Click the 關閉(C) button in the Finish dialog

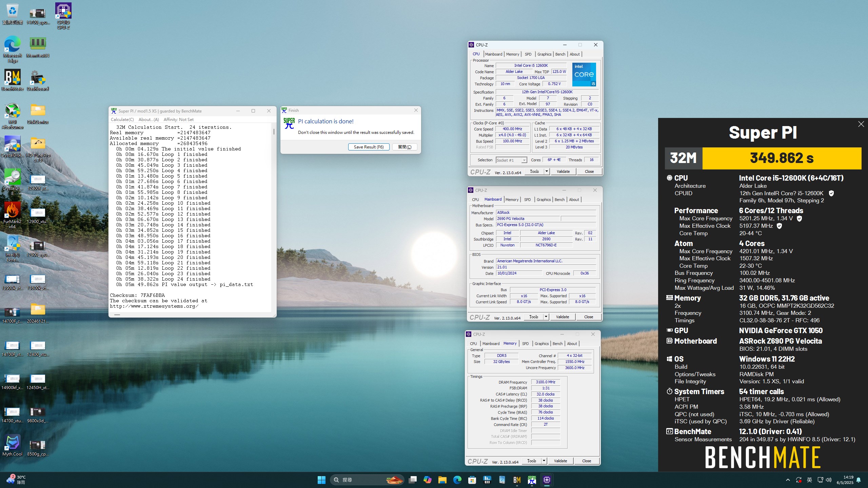tap(405, 147)
